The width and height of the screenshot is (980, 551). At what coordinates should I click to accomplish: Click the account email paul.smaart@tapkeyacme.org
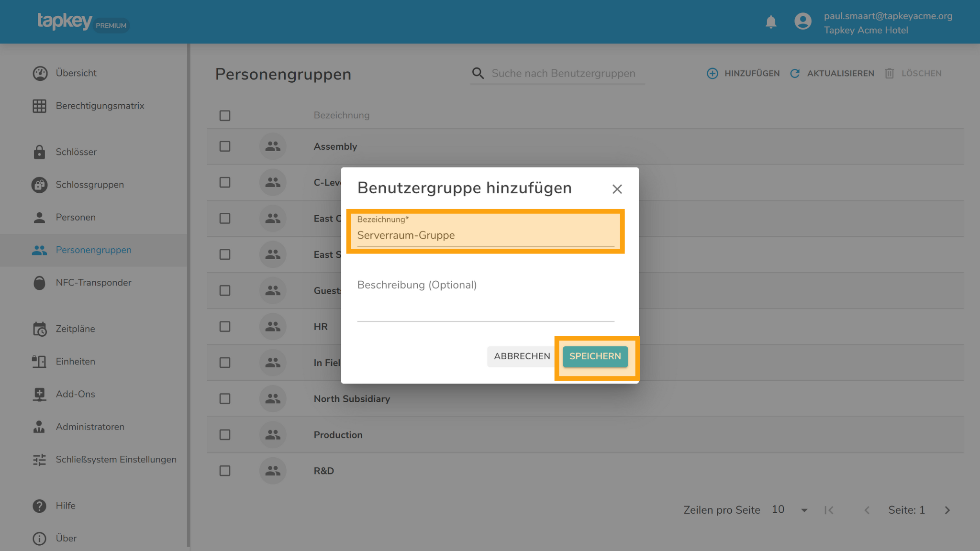(888, 16)
